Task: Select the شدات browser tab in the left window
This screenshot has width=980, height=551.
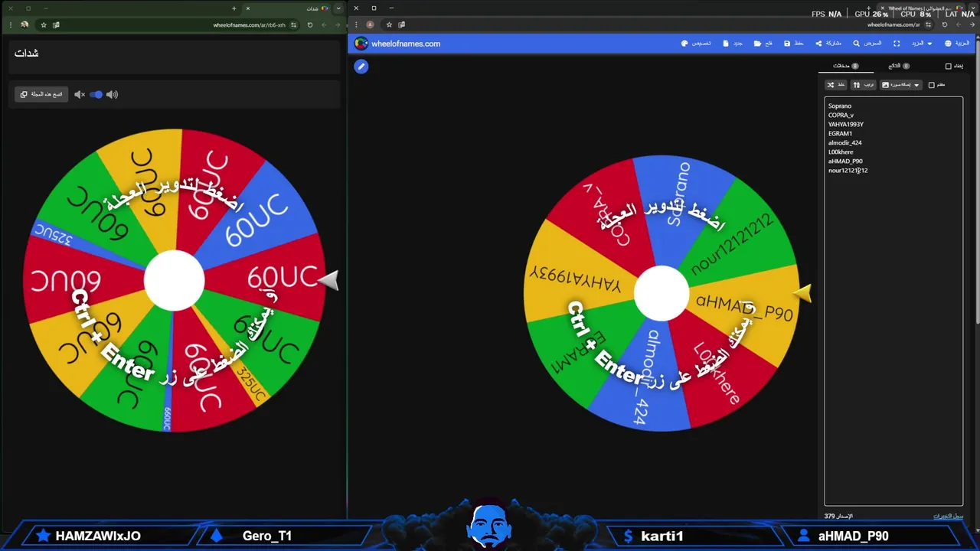Action: coord(287,8)
